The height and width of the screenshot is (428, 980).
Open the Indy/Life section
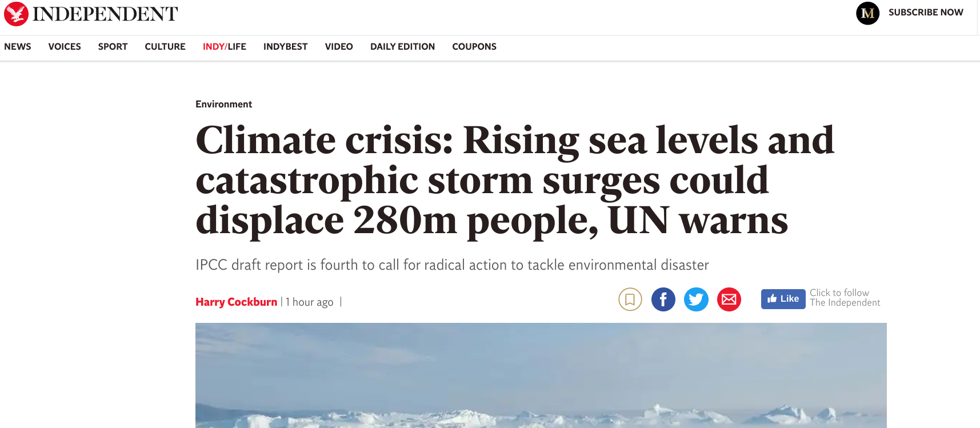pyautogui.click(x=225, y=47)
